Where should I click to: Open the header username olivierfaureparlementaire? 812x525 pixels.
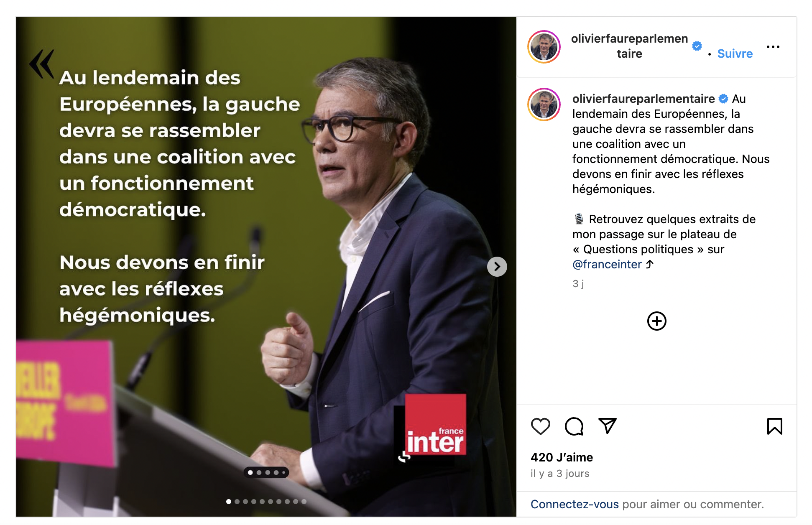pyautogui.click(x=629, y=46)
